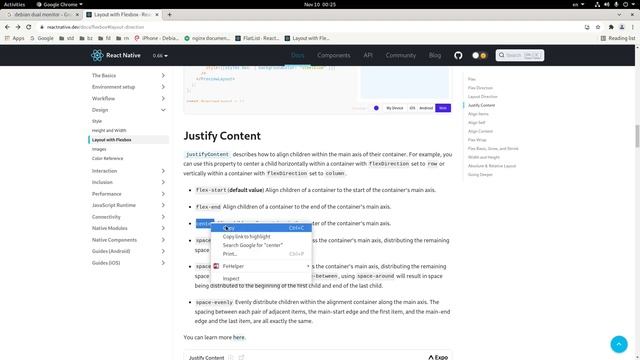640x360 pixels.
Task: Click the React Native atom logo
Action: pos(97,55)
